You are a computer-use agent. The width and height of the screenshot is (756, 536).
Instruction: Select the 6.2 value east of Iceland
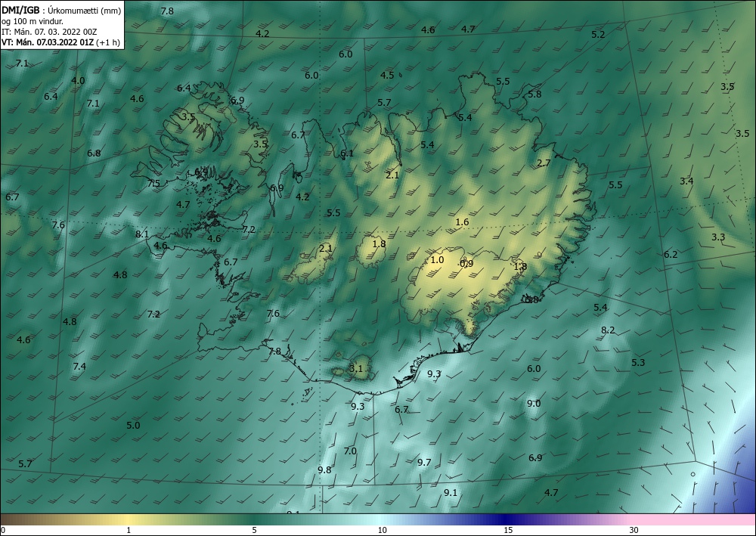pos(671,254)
